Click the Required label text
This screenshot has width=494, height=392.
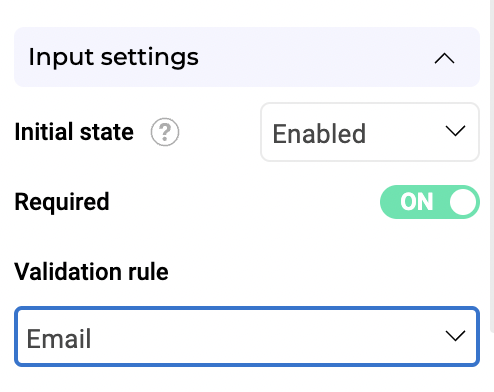pos(62,202)
